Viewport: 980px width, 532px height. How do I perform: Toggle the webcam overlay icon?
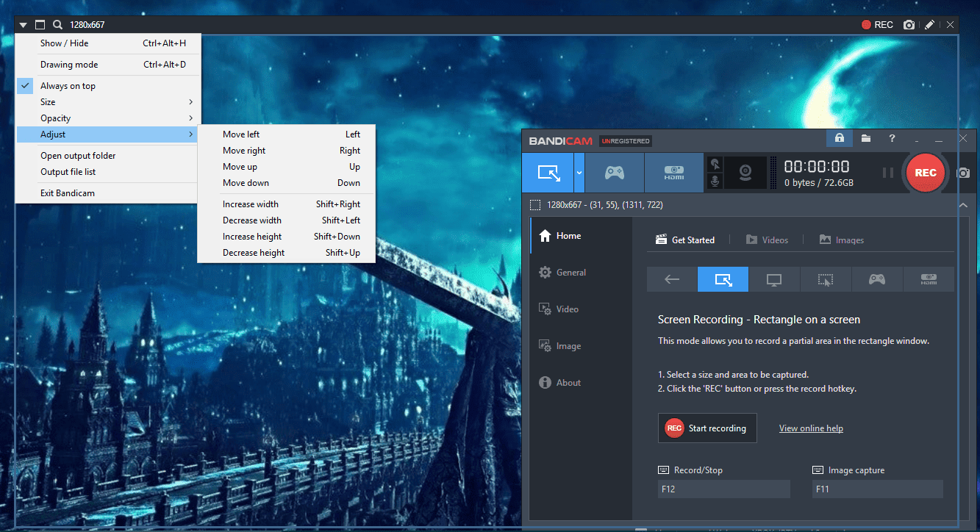pyautogui.click(x=745, y=173)
